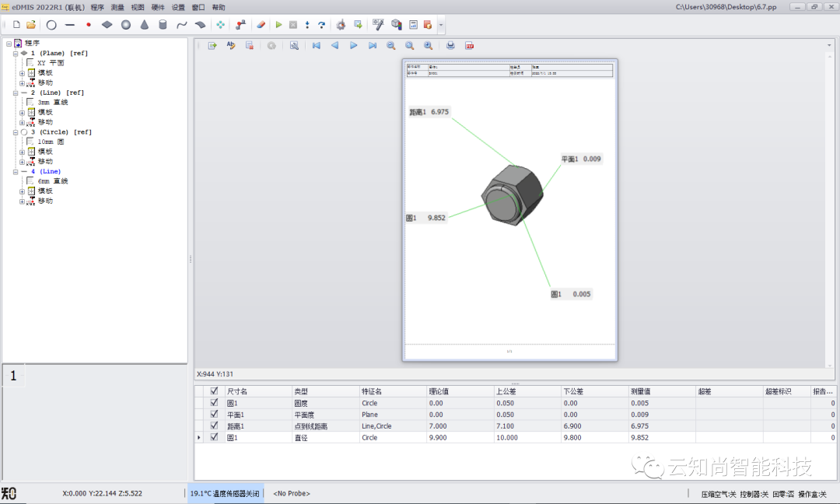Export the report as PDF

[470, 46]
